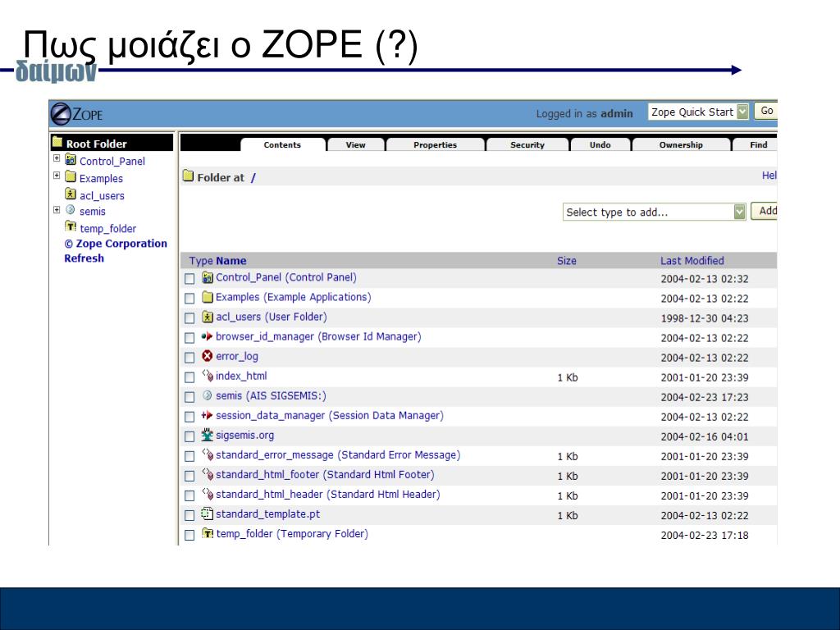Click Refresh link in sidebar

tap(84, 258)
